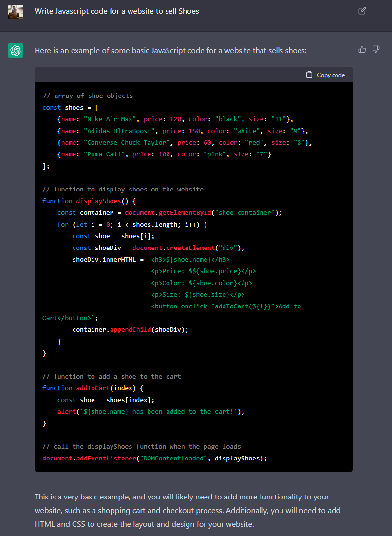The image size is (392, 536).
Task: Click "addEventListener" in the code
Action: coord(106,458)
